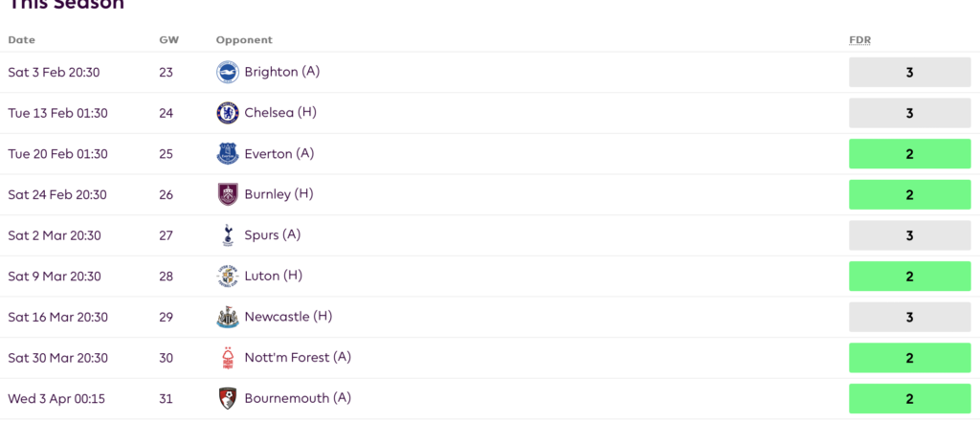Click the FDR 2 badge for Luton
Image resolution: width=980 pixels, height=422 pixels.
[x=909, y=277]
